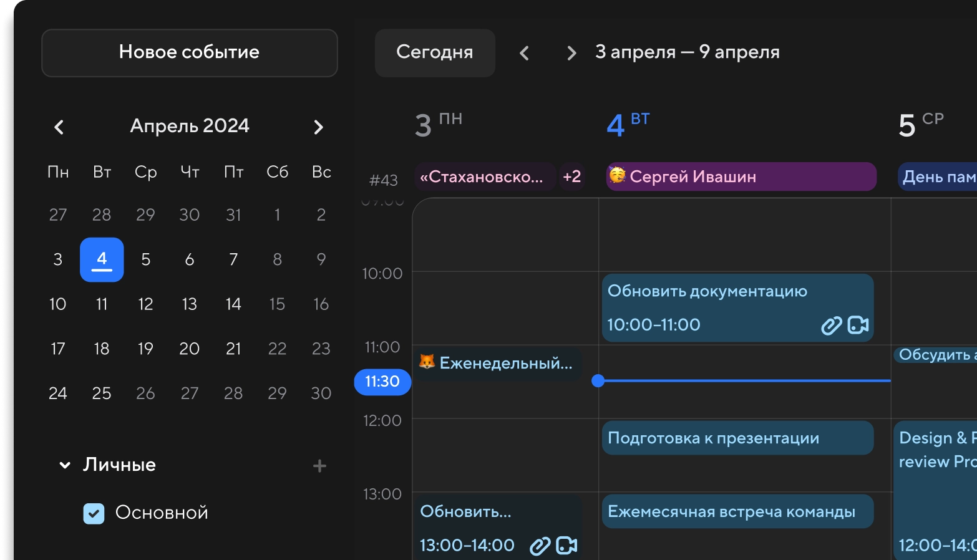Show previous month in mini calendar
Screen dimensions: 977x560
point(59,127)
